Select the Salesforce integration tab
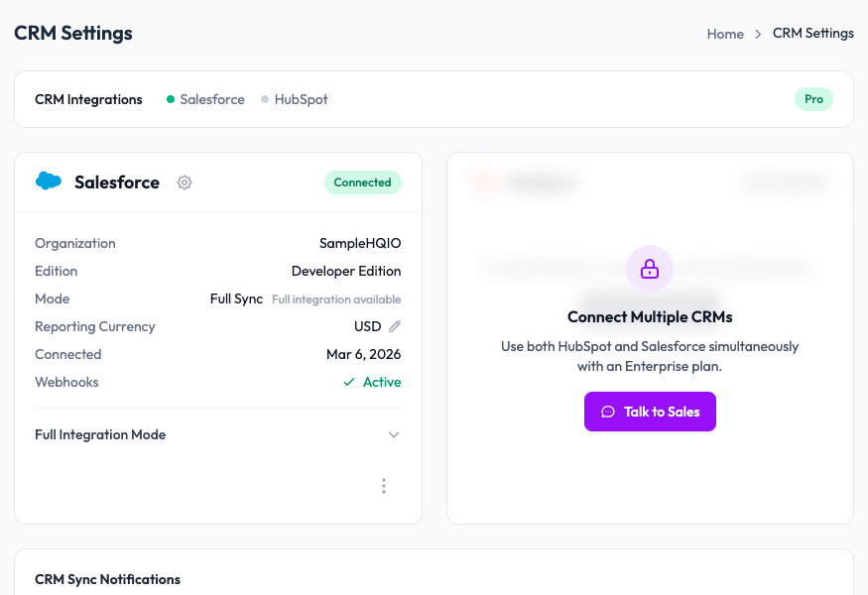The height and width of the screenshot is (595, 868). pos(210,99)
